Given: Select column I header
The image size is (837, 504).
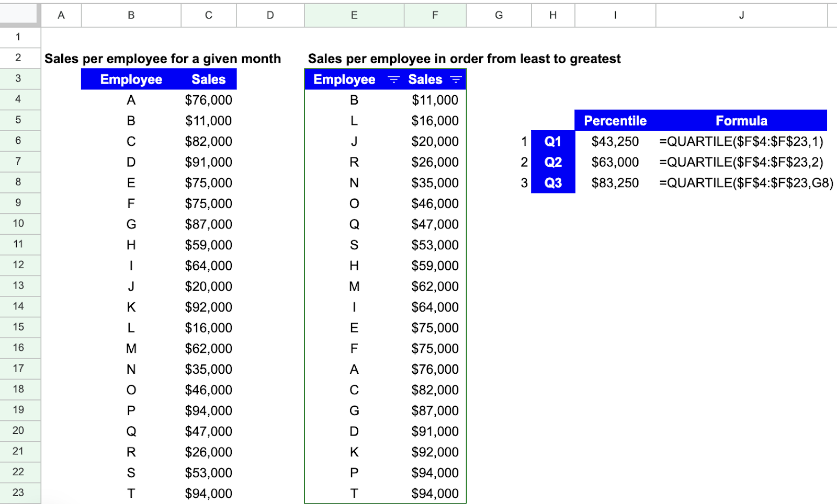Looking at the screenshot, I should click(615, 15).
